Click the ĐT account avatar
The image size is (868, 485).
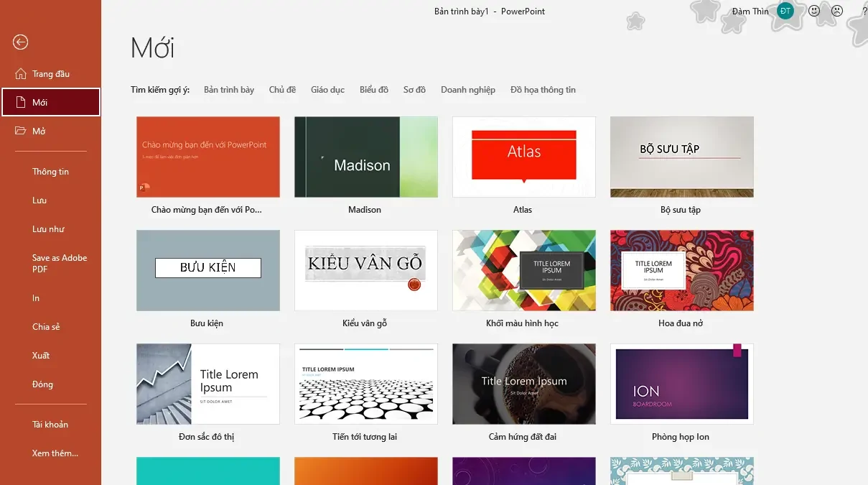(x=785, y=11)
